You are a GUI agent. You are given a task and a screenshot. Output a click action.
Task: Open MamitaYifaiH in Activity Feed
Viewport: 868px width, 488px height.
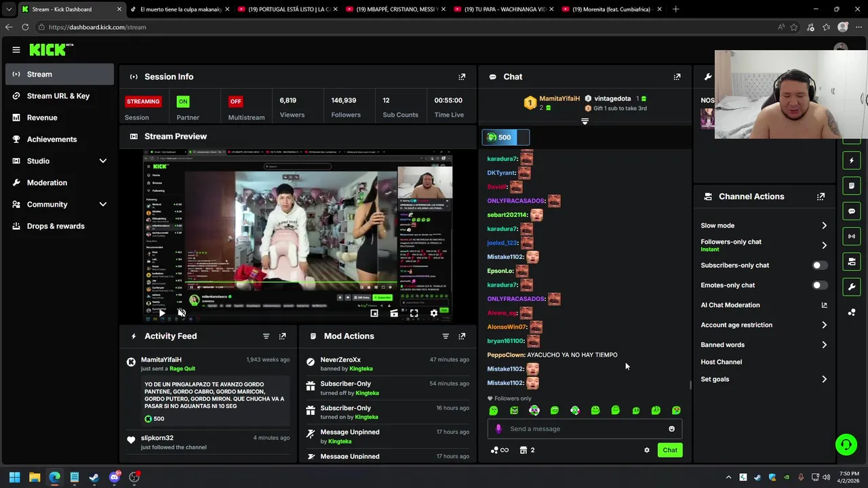click(161, 360)
